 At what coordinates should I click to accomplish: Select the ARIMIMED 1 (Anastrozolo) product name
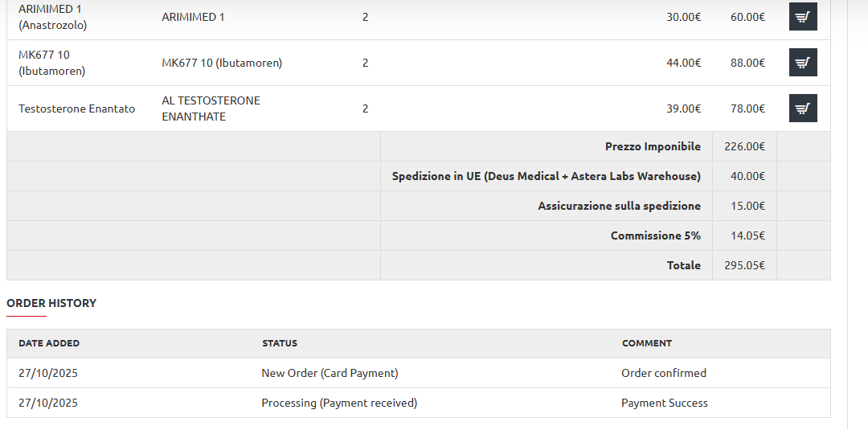pyautogui.click(x=52, y=17)
